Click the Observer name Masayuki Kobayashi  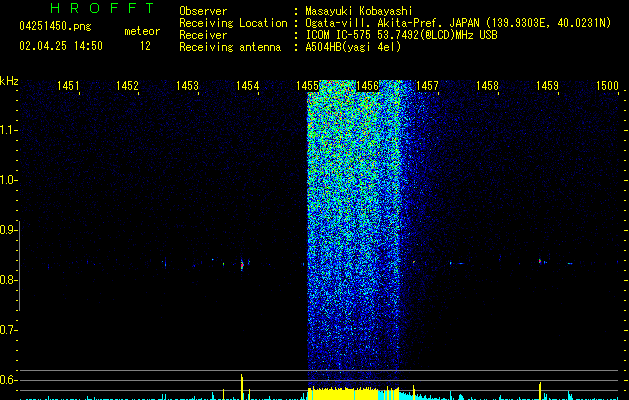pyautogui.click(x=359, y=11)
